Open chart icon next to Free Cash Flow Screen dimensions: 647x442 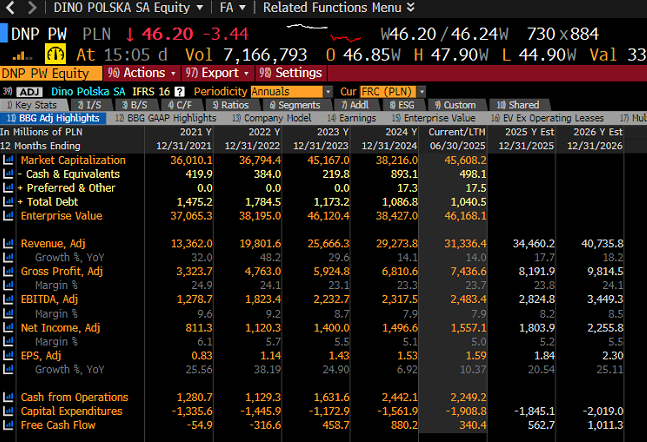(x=8, y=425)
